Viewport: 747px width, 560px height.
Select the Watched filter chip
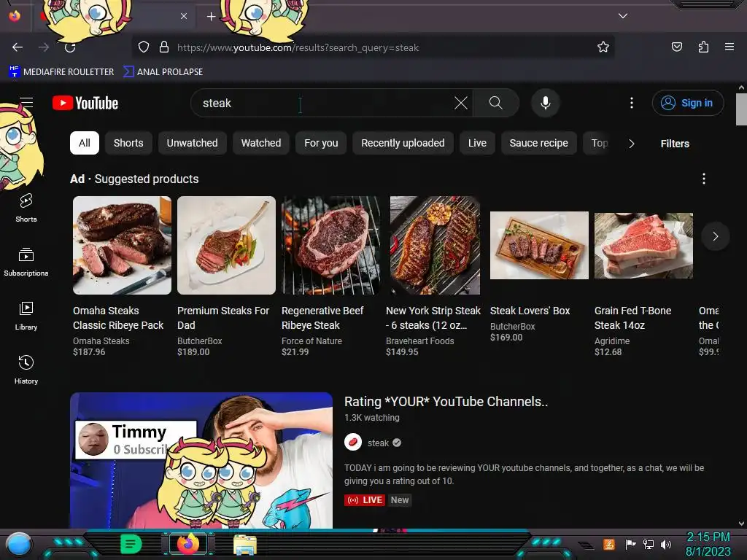tap(261, 143)
